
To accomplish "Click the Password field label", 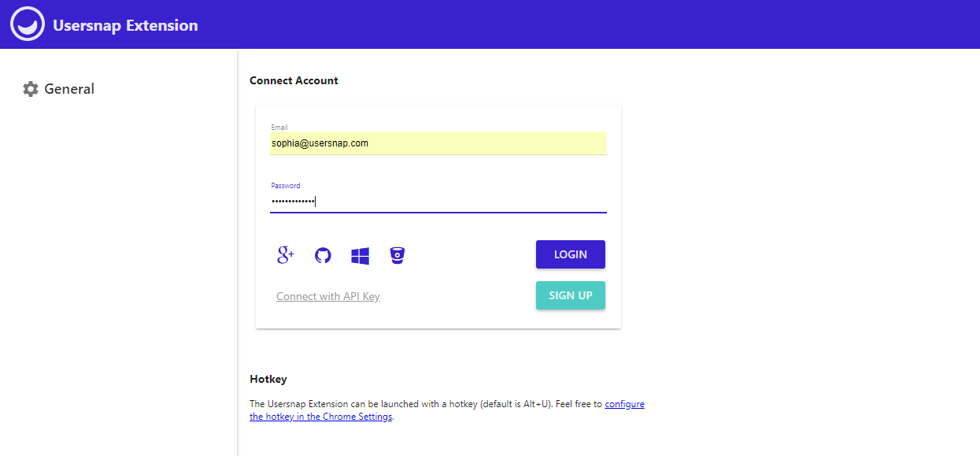I will (x=286, y=186).
